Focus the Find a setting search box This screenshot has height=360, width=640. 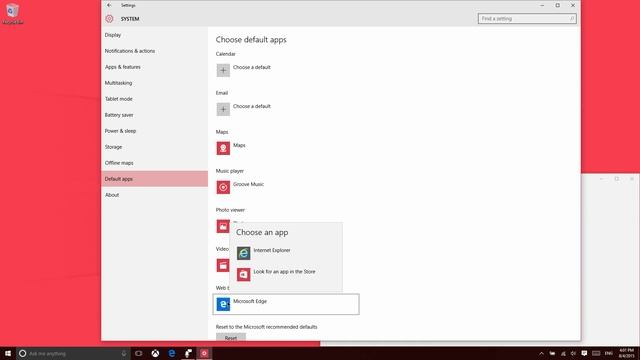coord(527,19)
